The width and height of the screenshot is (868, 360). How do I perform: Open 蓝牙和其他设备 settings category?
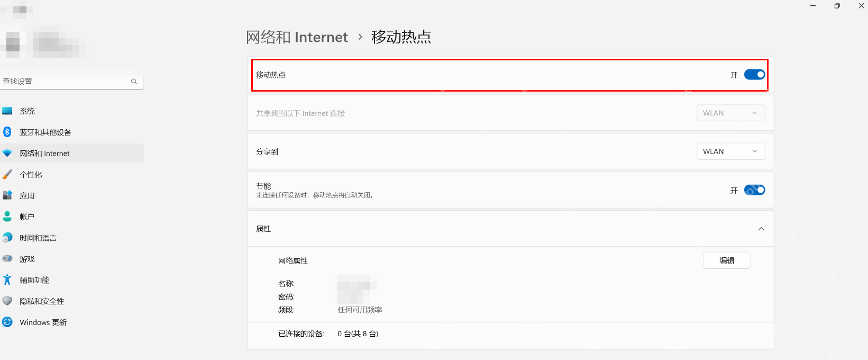(72, 132)
